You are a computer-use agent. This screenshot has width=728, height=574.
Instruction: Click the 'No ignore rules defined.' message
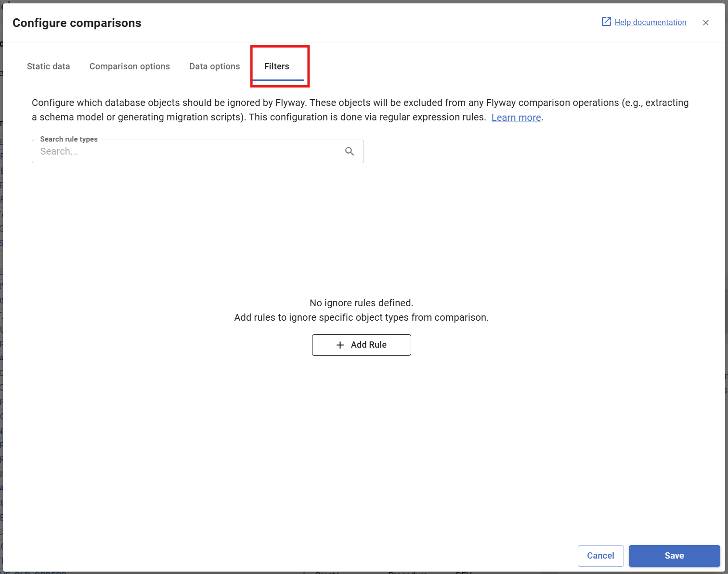coord(361,303)
